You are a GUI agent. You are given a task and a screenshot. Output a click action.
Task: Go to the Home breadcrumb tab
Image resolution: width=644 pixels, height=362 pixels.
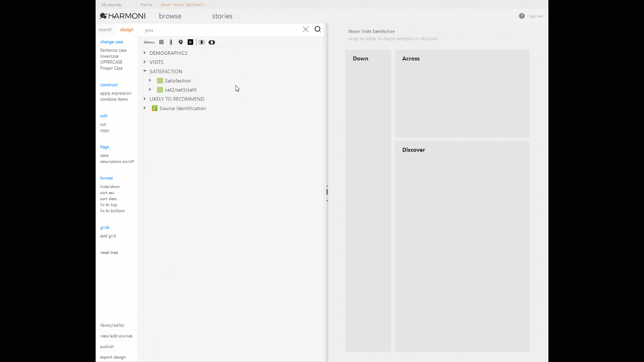146,5
